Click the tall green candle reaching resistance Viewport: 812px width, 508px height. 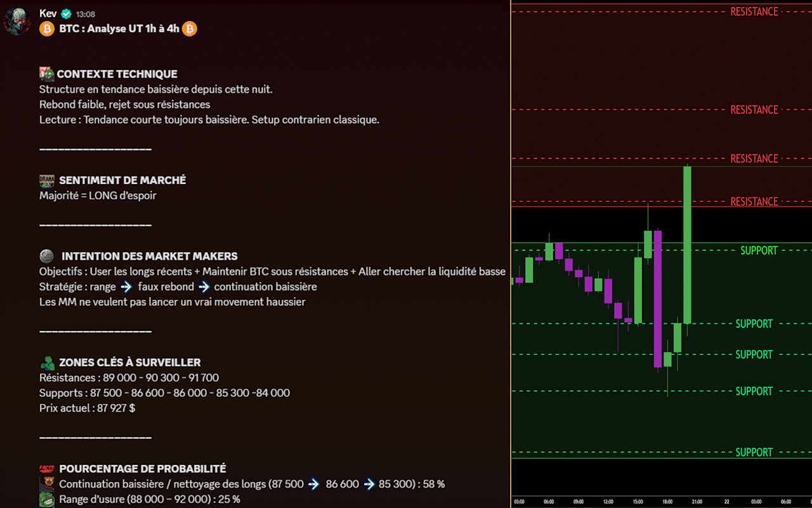[x=687, y=244]
